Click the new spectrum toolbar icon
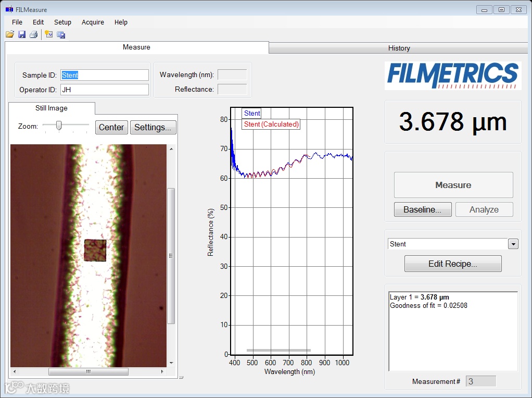 pos(49,34)
